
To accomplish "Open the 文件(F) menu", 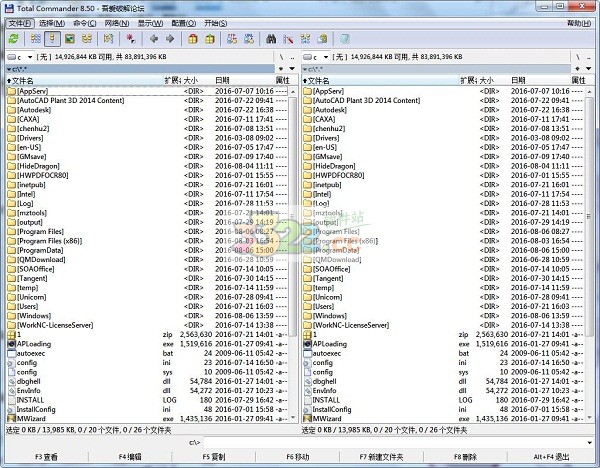I will coord(20,23).
